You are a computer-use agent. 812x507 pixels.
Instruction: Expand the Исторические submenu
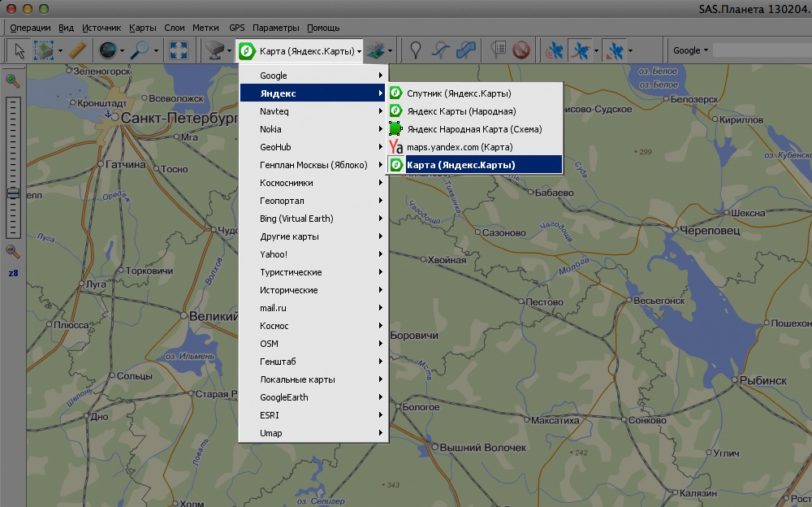tap(313, 290)
